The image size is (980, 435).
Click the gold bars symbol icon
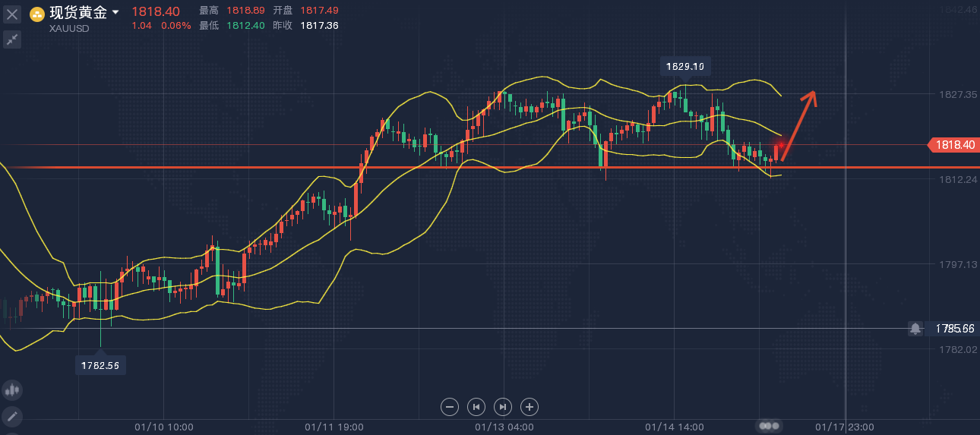pos(37,14)
